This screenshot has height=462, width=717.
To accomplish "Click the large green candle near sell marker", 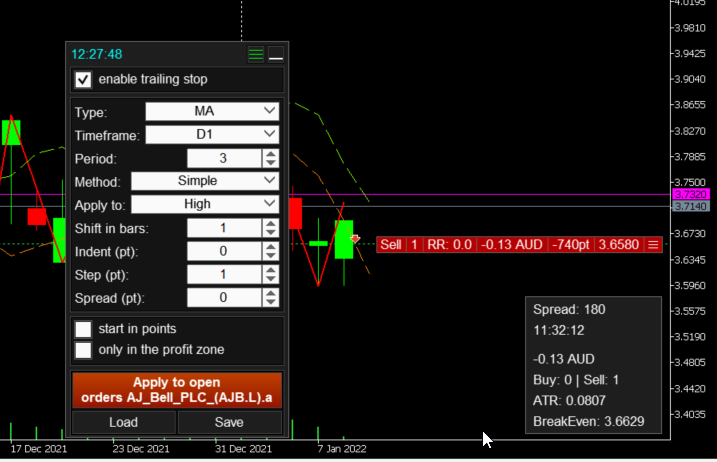I will point(344,239).
